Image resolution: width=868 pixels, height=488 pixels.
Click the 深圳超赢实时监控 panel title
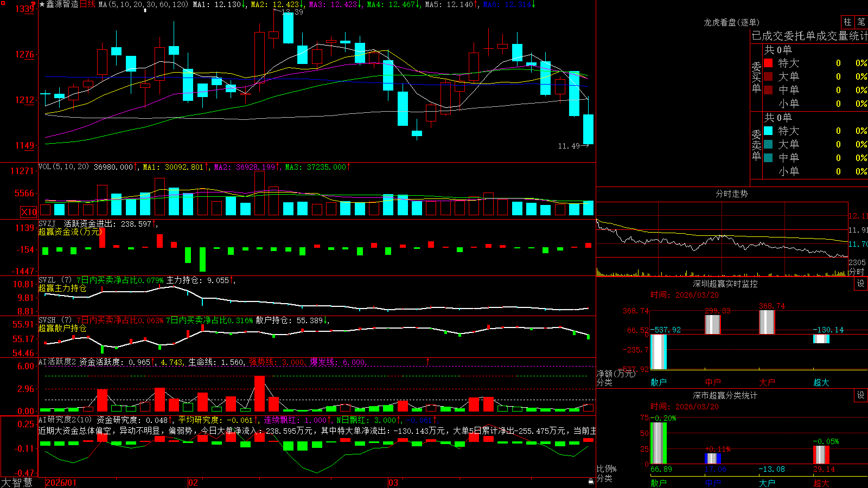725,284
